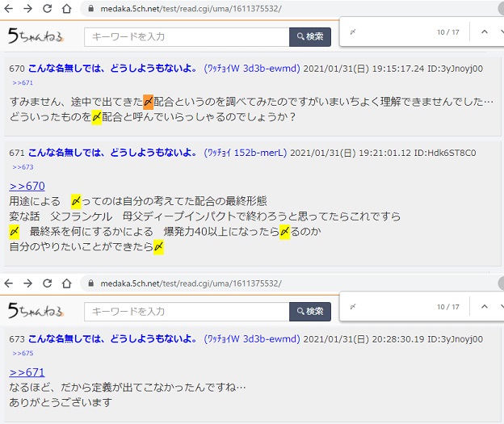Image resolution: width=504 pixels, height=424 pixels.
Task: Go forward using the top browser forward arrow
Action: click(x=28, y=9)
